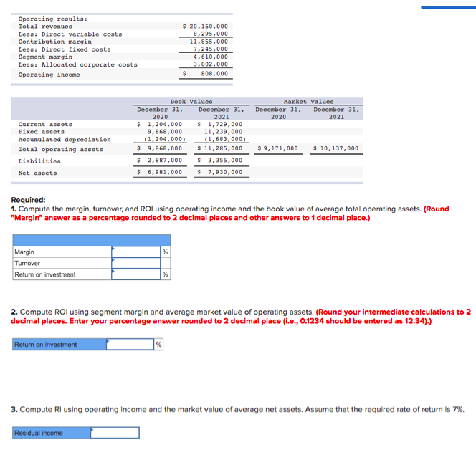
Task: Click the Book Values column header
Action: [191, 101]
